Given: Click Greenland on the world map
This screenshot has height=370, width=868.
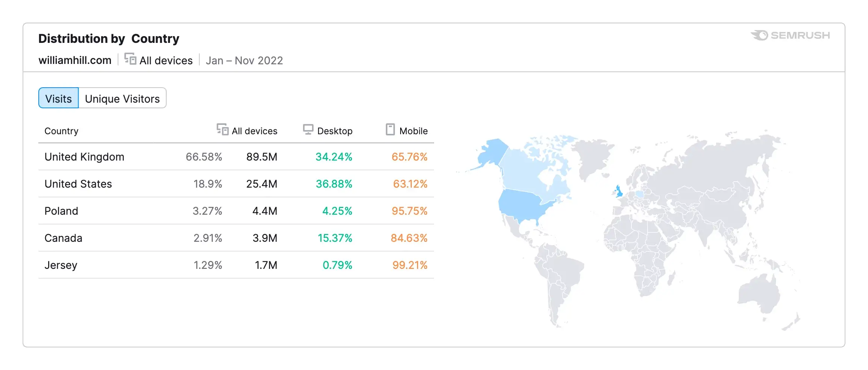Looking at the screenshot, I should (x=593, y=158).
